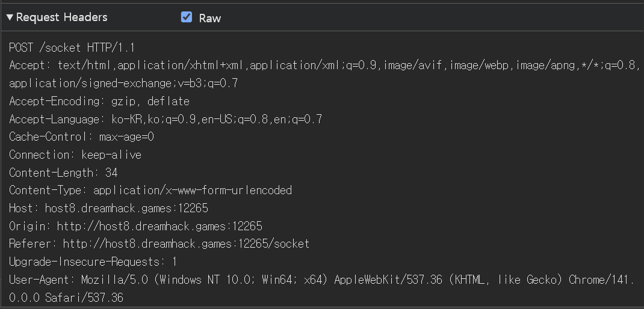The width and height of the screenshot is (644, 309).
Task: Click the Upgrade-Insecure-Requests line
Action: (93, 262)
